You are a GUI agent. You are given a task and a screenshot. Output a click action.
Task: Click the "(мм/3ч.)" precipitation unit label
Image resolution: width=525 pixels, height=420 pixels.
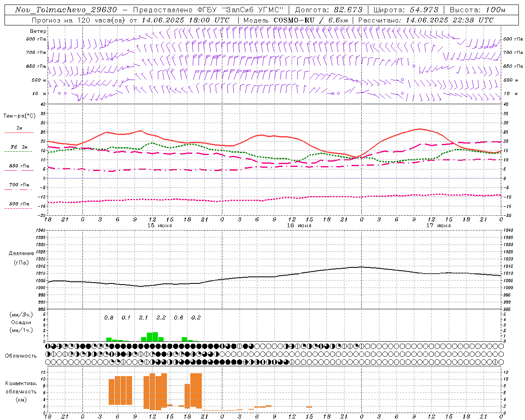tap(21, 315)
